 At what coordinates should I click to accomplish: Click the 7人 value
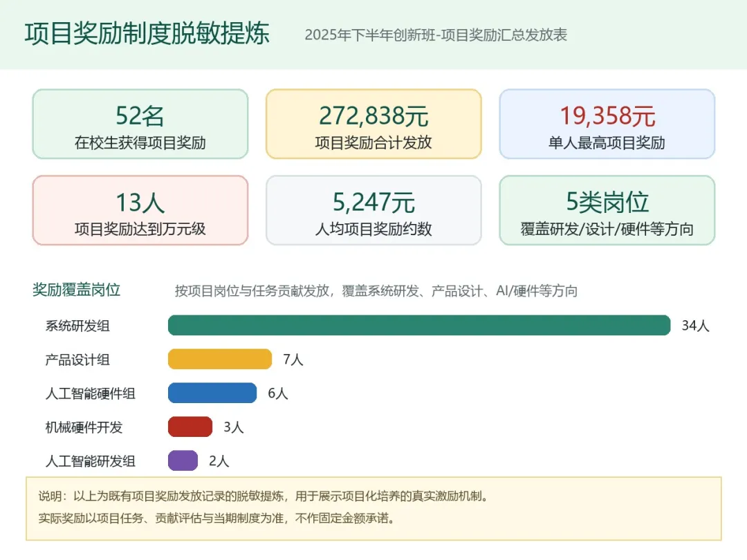[x=293, y=360]
